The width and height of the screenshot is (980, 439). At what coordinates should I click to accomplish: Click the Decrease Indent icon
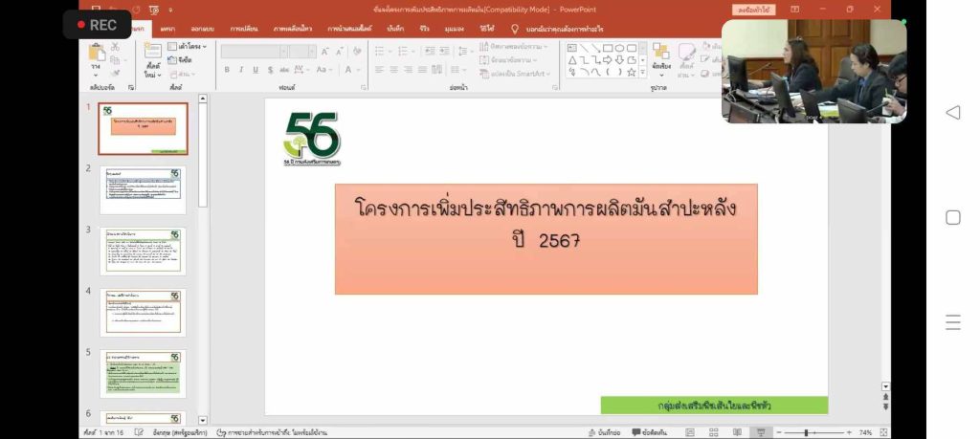tap(430, 52)
